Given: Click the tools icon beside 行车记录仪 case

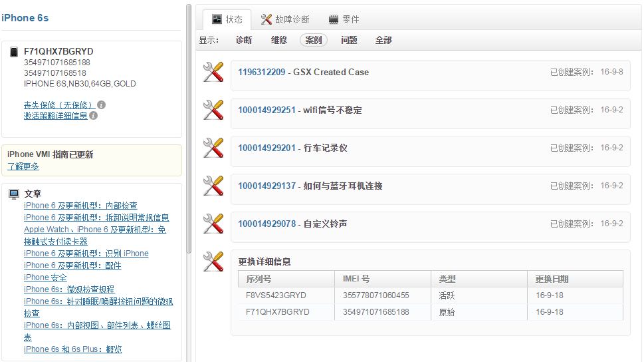Looking at the screenshot, I should (213, 148).
